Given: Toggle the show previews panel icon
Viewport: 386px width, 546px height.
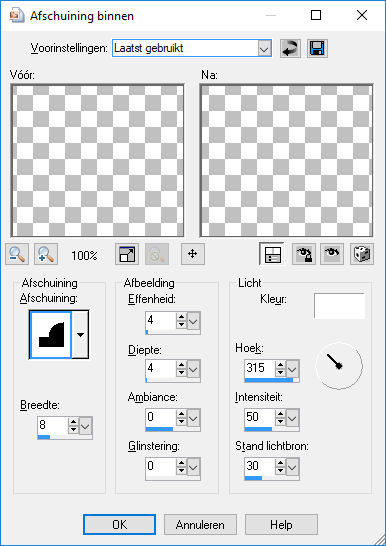Looking at the screenshot, I should pos(271,254).
